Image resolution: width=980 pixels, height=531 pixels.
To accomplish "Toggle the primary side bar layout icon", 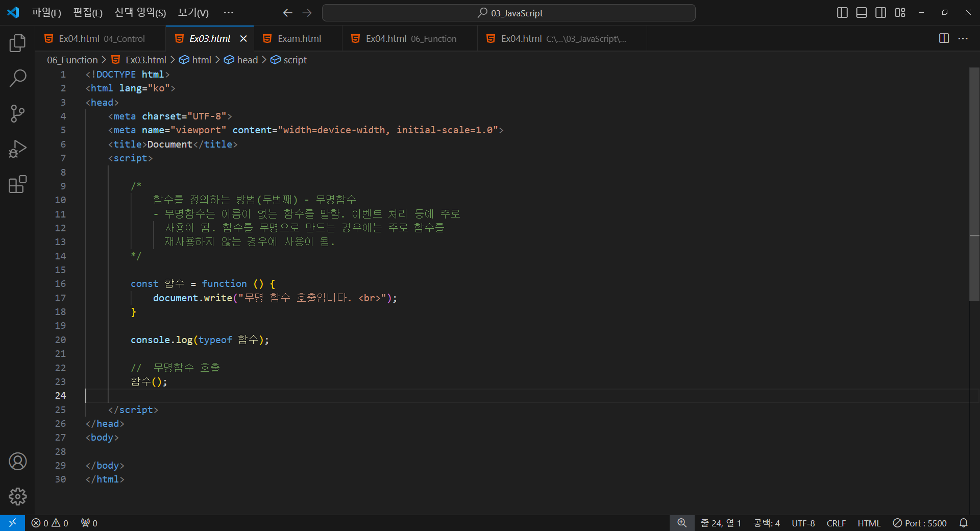I will pyautogui.click(x=843, y=13).
